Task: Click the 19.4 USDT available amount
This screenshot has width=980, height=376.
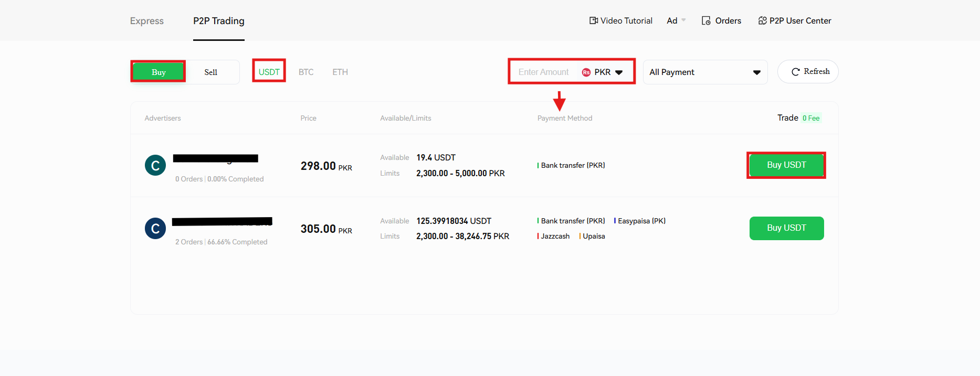Action: point(436,157)
